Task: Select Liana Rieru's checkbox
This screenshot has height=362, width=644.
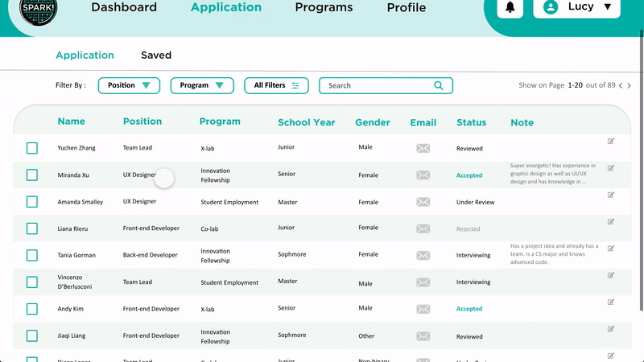Action: [x=32, y=228]
